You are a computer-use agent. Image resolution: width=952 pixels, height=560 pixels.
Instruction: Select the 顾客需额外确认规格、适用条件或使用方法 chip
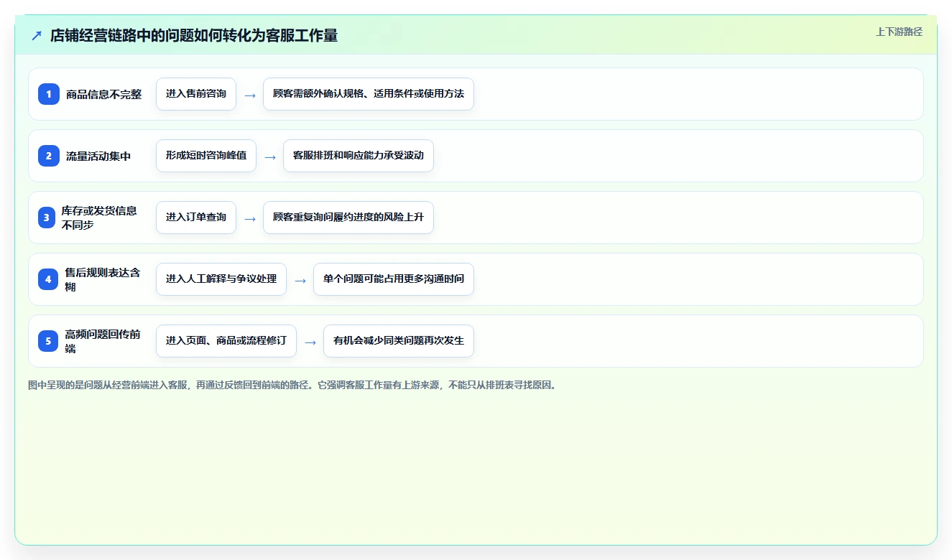(x=369, y=94)
